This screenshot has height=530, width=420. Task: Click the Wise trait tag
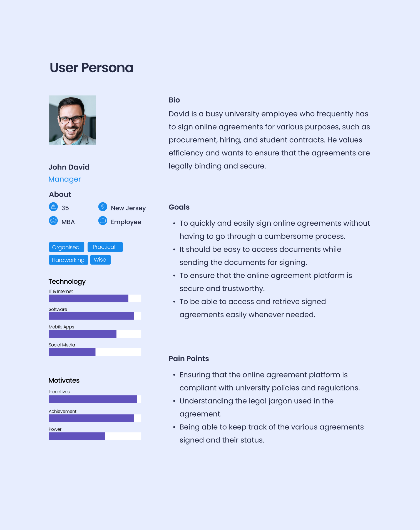100,260
